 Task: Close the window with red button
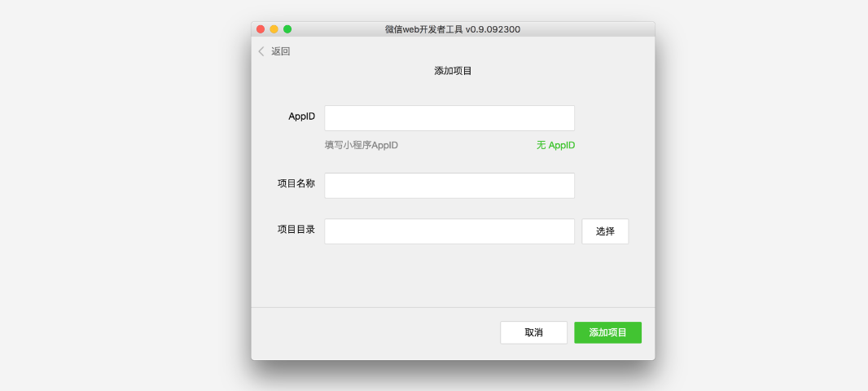[261, 29]
